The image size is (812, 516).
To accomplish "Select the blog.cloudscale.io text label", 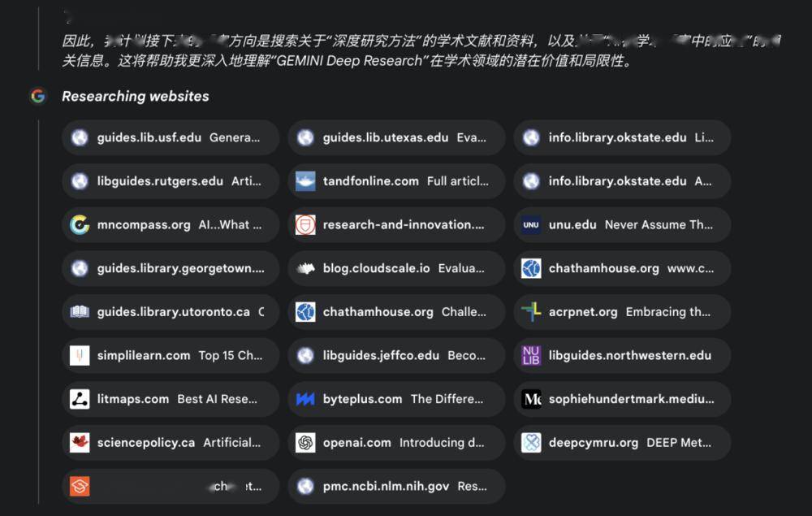I will [377, 268].
